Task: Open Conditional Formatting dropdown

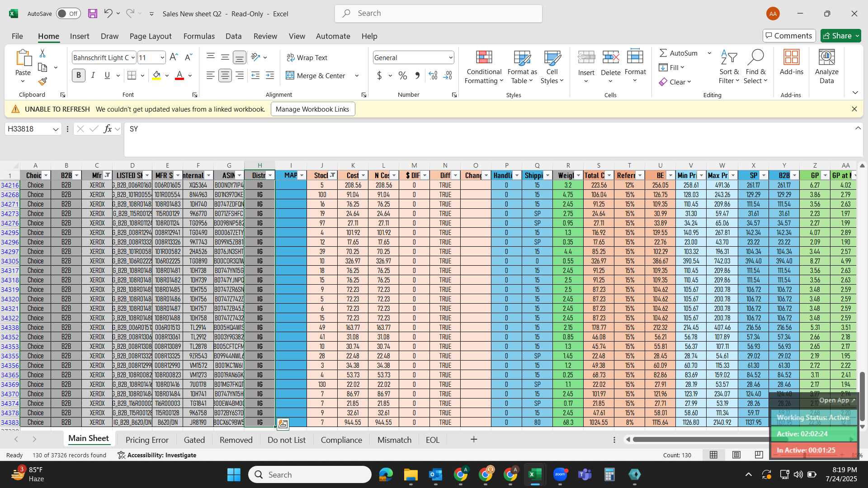Action: click(484, 68)
